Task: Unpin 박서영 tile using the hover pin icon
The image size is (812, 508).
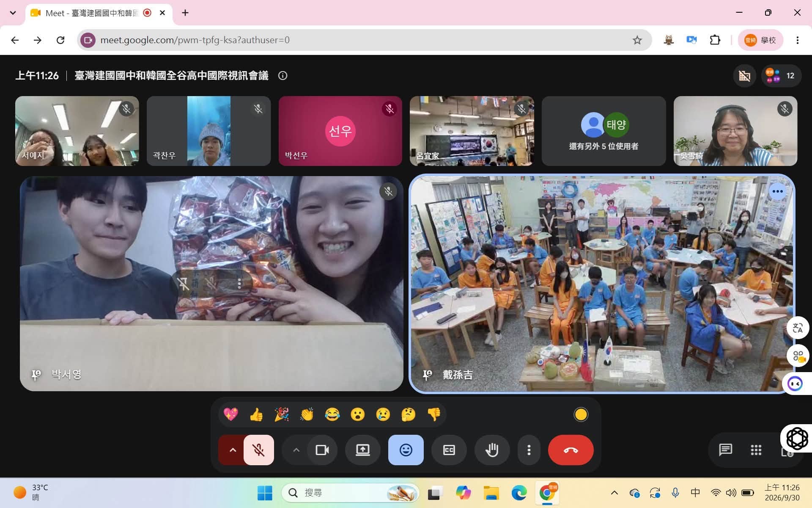Action: tap(183, 283)
